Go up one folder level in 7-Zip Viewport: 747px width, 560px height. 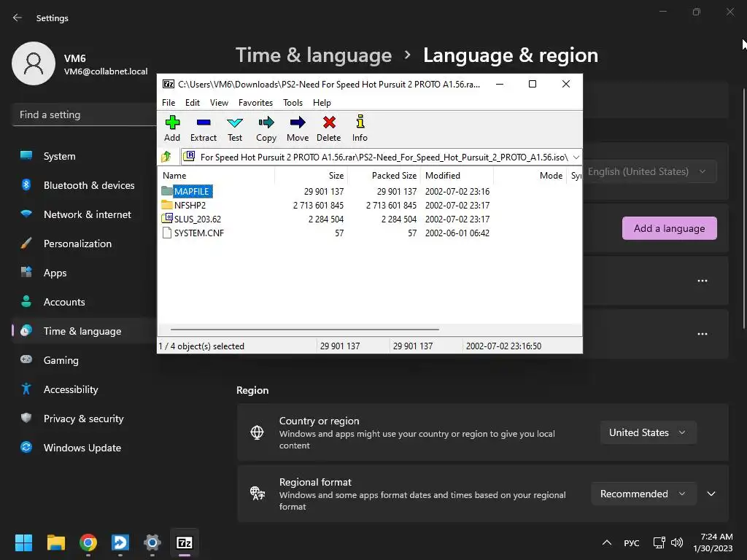point(166,157)
